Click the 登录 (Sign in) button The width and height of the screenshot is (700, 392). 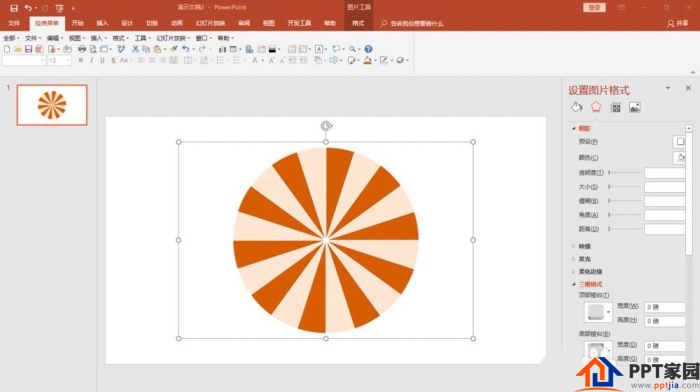click(594, 8)
